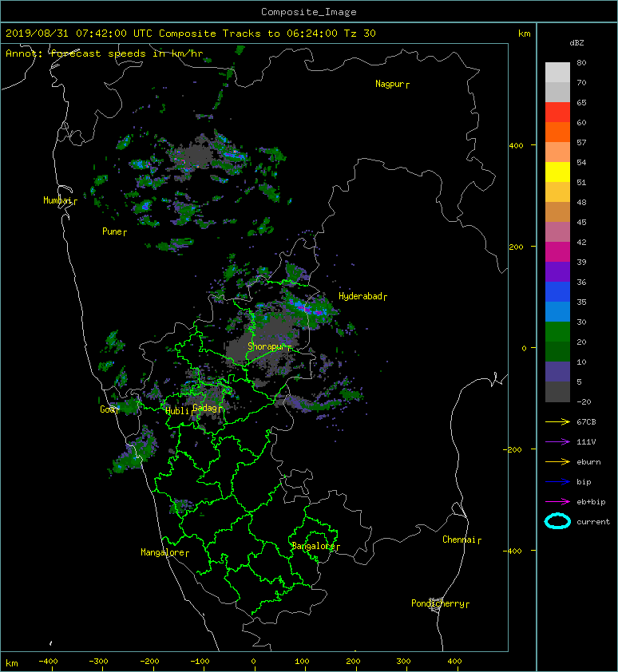Pick the dark green 10–20 dBZ swatch

point(557,352)
